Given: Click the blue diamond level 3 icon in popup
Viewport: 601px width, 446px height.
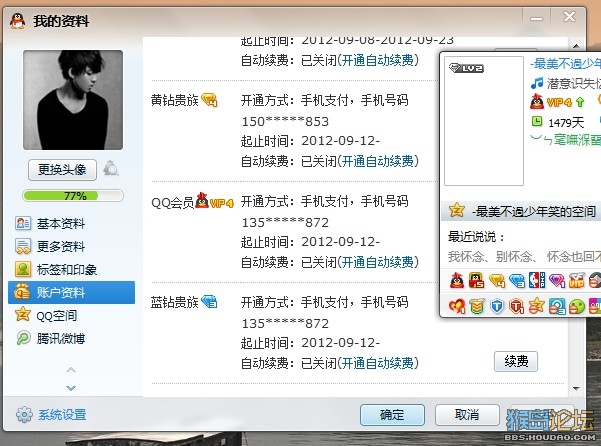Looking at the screenshot, I should 517,281.
